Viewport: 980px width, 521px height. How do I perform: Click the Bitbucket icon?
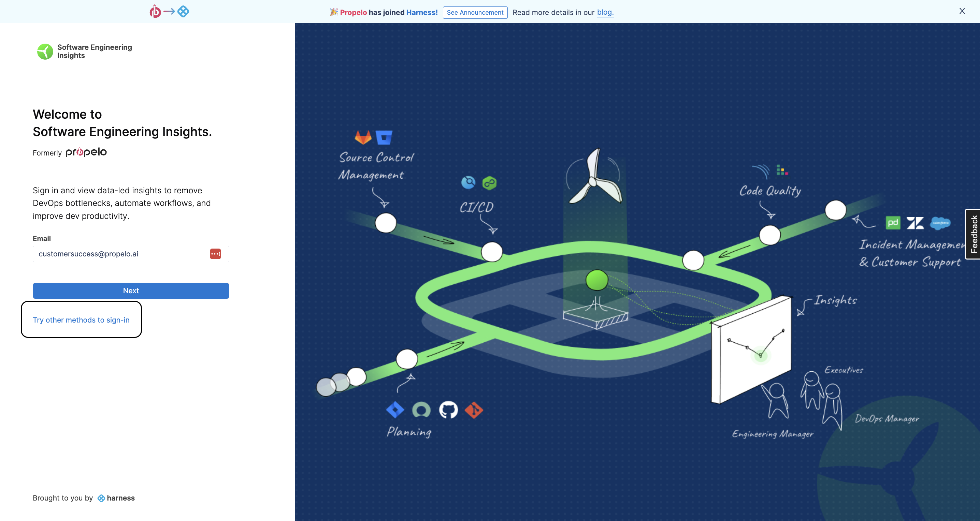(x=384, y=137)
